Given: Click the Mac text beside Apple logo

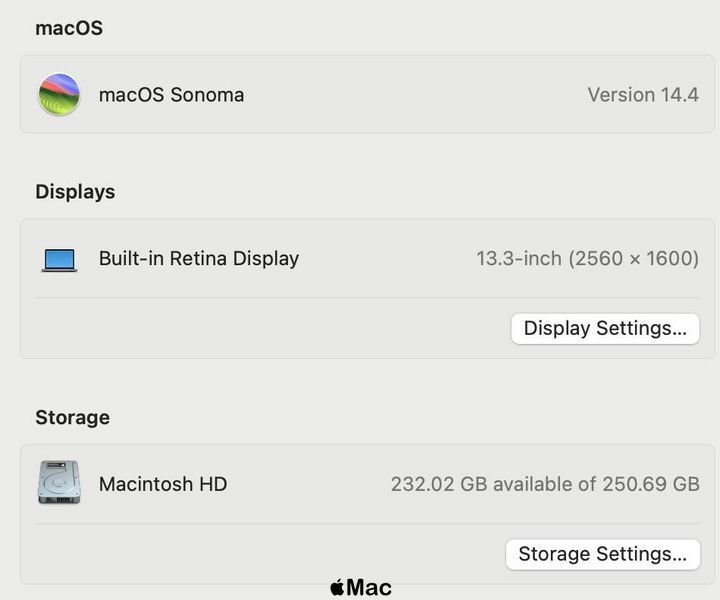Looking at the screenshot, I should point(369,588).
